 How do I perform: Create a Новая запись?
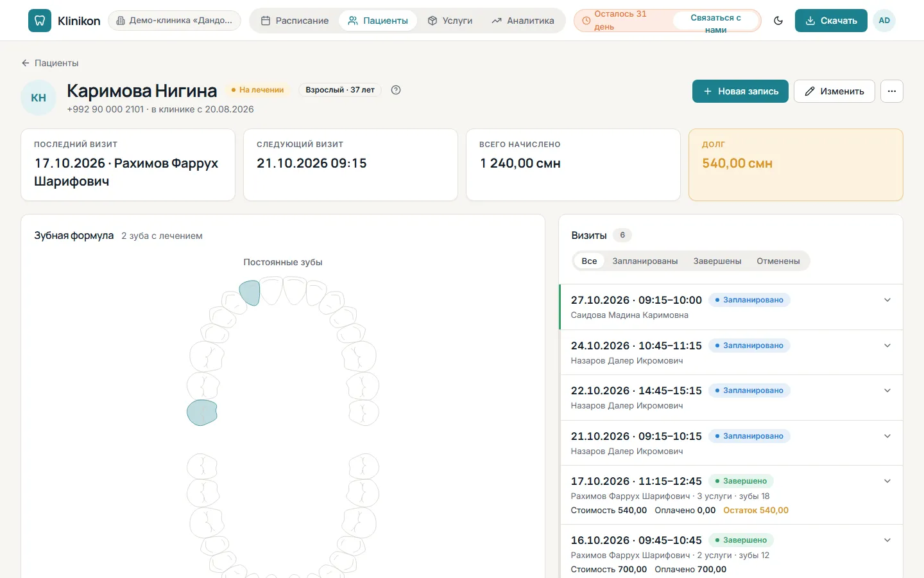click(740, 91)
